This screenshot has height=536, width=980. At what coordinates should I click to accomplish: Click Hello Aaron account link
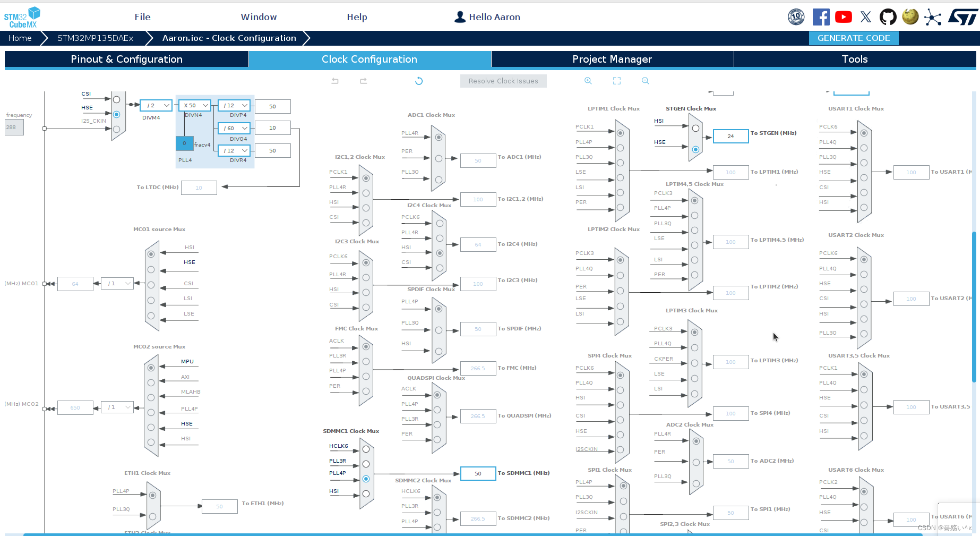pos(494,17)
